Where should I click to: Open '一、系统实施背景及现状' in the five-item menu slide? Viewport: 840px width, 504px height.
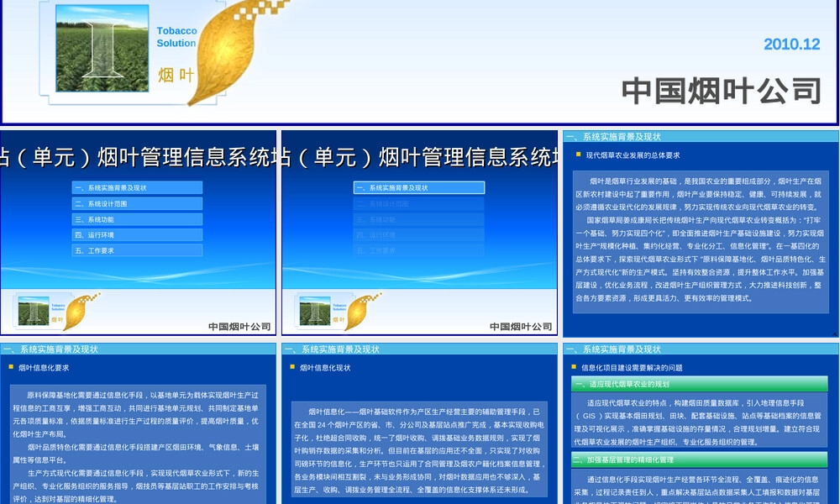(x=137, y=187)
